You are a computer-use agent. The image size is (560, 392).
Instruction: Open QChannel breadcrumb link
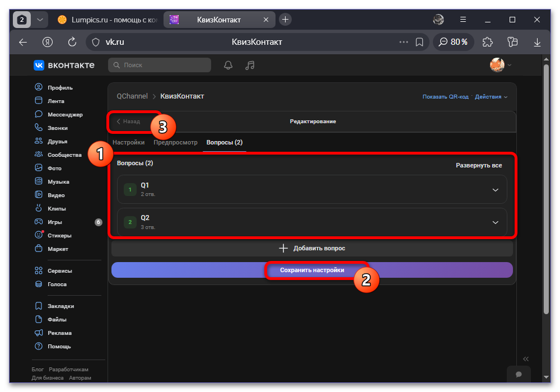[x=132, y=96]
